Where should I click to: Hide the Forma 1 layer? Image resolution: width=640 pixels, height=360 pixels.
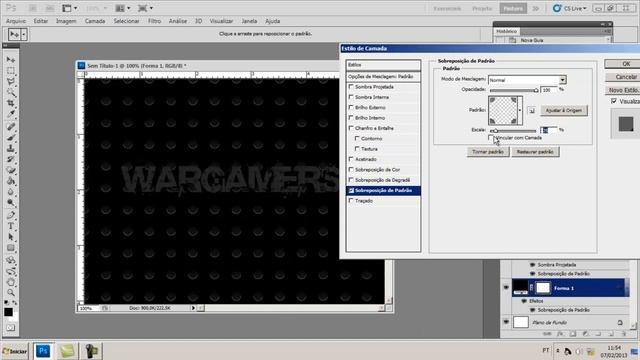coord(506,288)
